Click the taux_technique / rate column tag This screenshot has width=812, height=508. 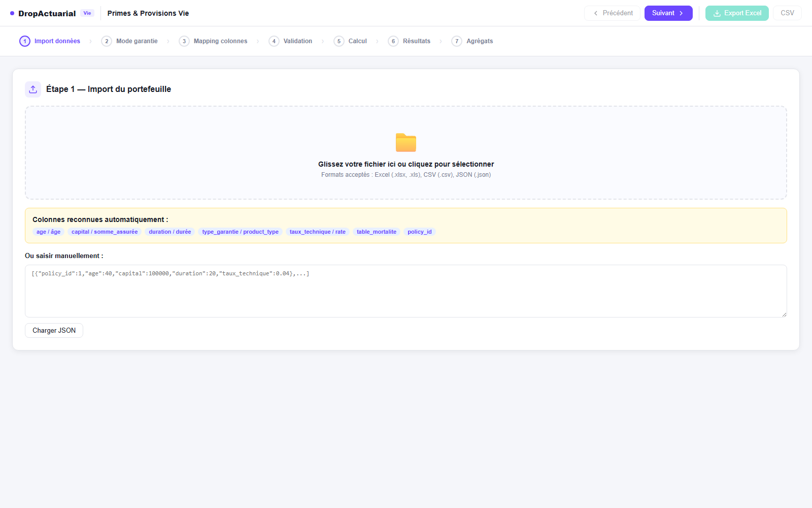click(318, 232)
